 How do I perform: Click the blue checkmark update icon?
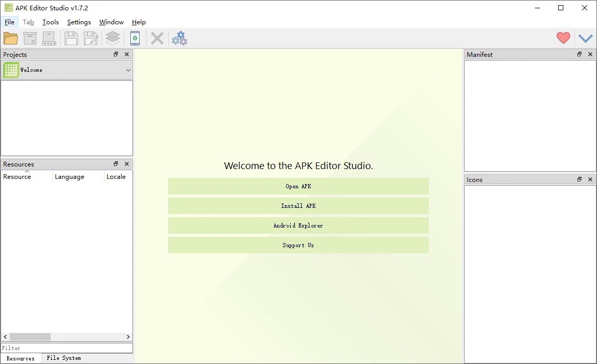[x=585, y=38]
